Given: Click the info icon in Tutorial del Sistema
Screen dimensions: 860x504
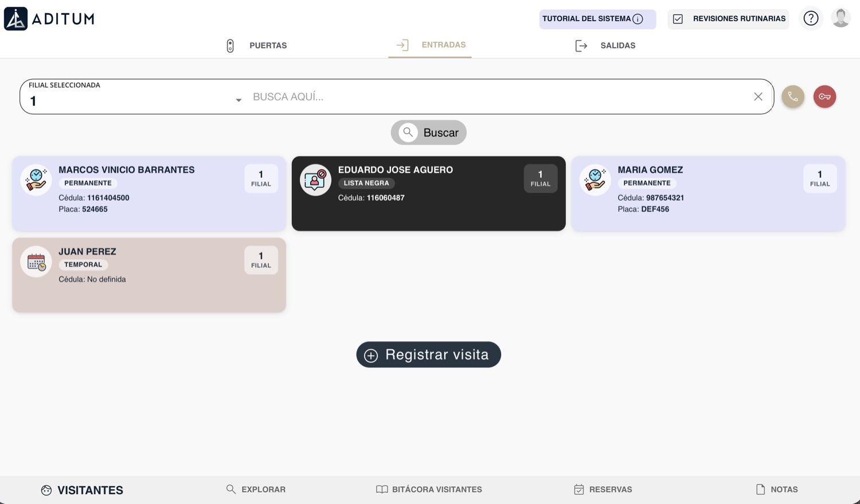Looking at the screenshot, I should (x=638, y=19).
